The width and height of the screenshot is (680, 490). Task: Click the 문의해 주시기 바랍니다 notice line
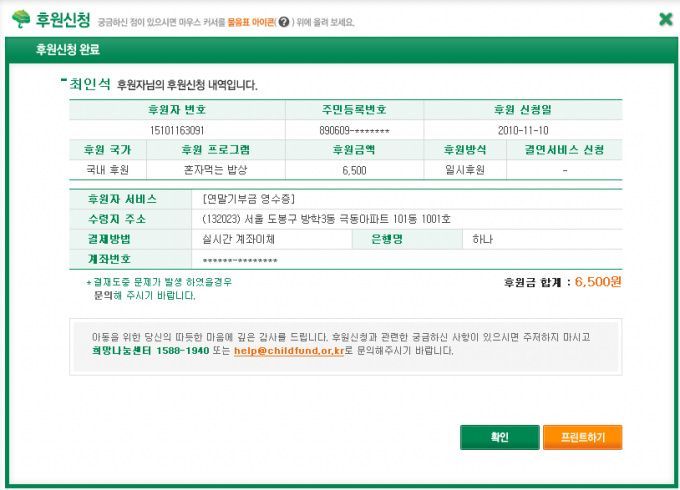point(144,296)
